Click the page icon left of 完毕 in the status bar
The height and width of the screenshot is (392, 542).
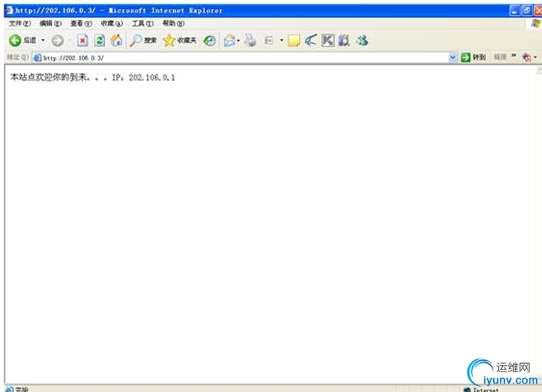click(9, 390)
